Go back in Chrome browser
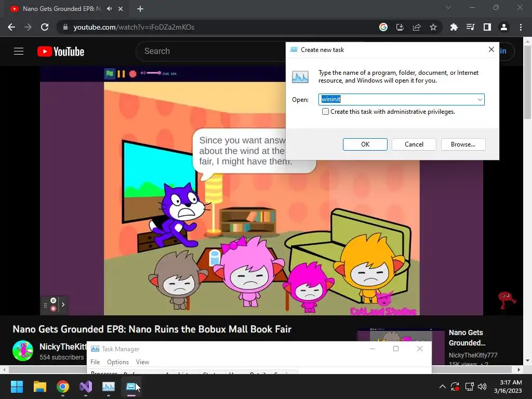The image size is (532, 399). tap(11, 27)
